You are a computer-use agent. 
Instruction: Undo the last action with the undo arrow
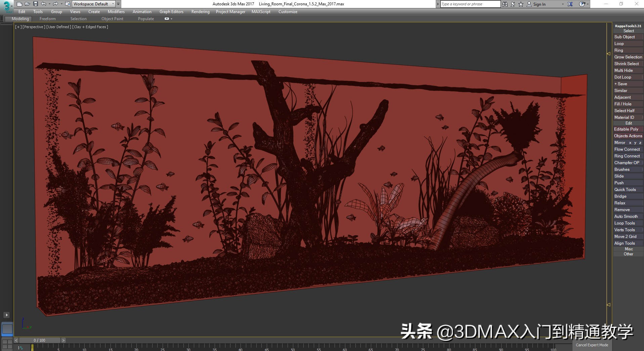point(43,4)
